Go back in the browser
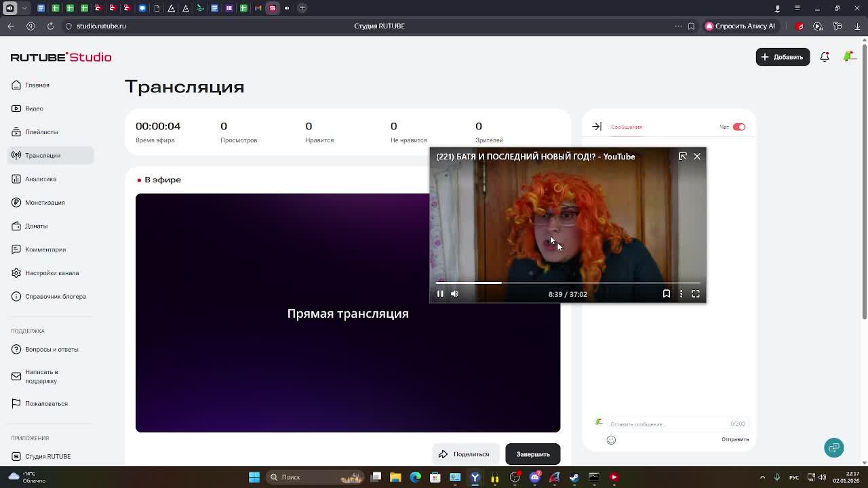The width and height of the screenshot is (868, 488). coord(11,26)
